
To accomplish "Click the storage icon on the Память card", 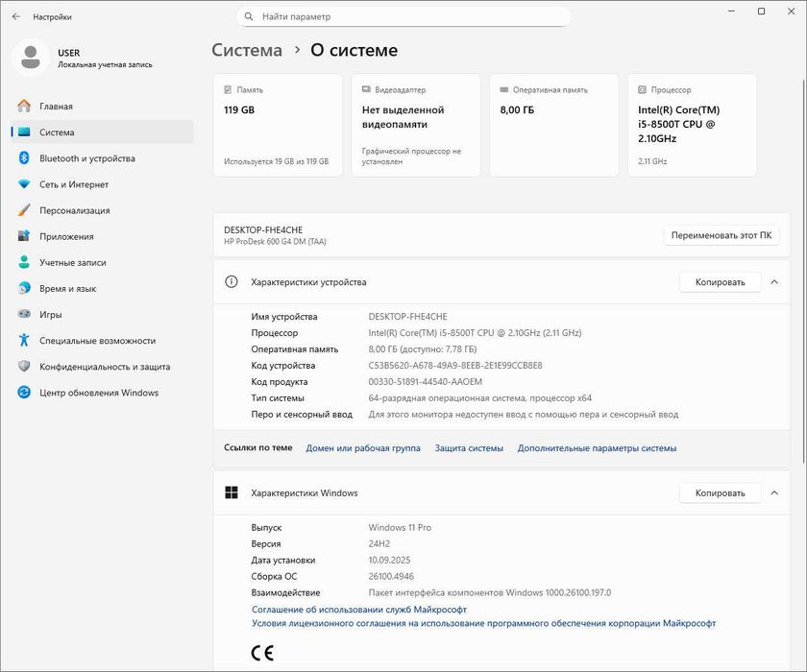I will tap(228, 90).
